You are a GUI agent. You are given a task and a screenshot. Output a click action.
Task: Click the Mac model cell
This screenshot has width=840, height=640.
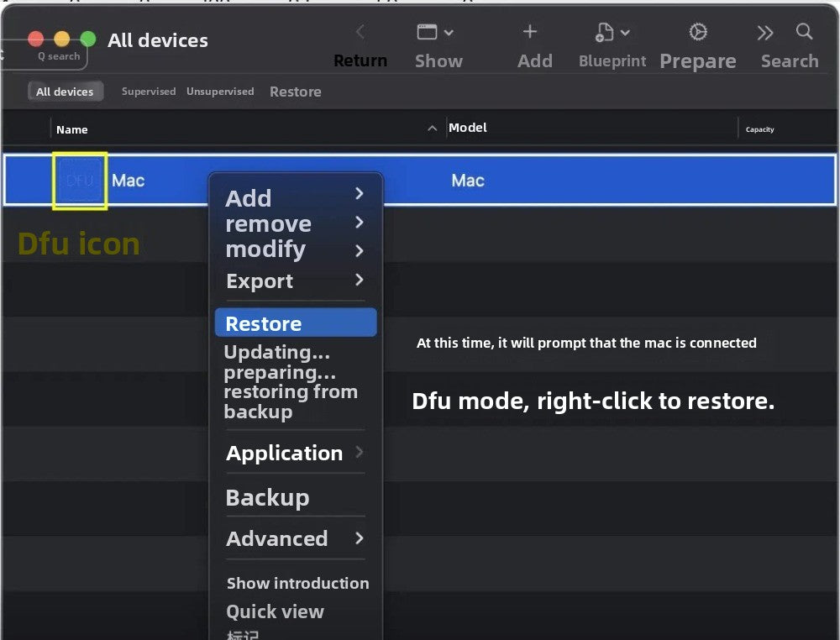[x=468, y=181]
